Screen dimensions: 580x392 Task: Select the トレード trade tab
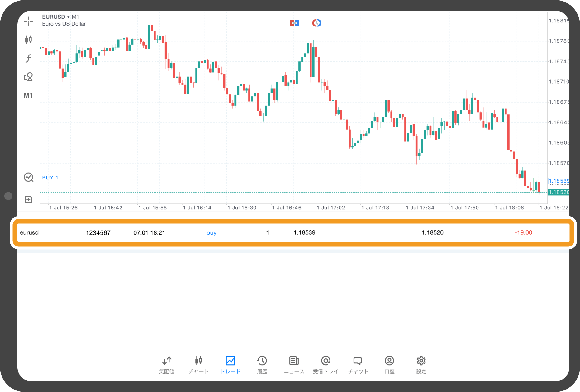click(x=231, y=365)
